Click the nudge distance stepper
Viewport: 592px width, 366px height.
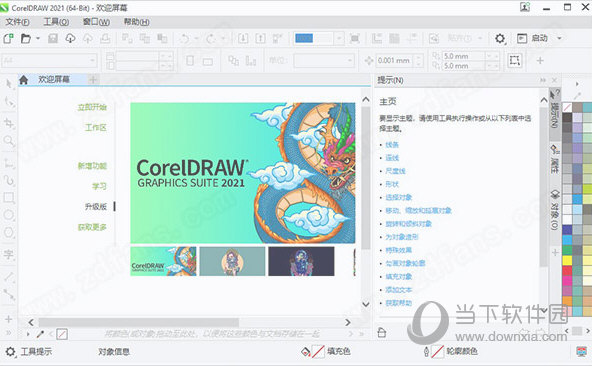418,60
